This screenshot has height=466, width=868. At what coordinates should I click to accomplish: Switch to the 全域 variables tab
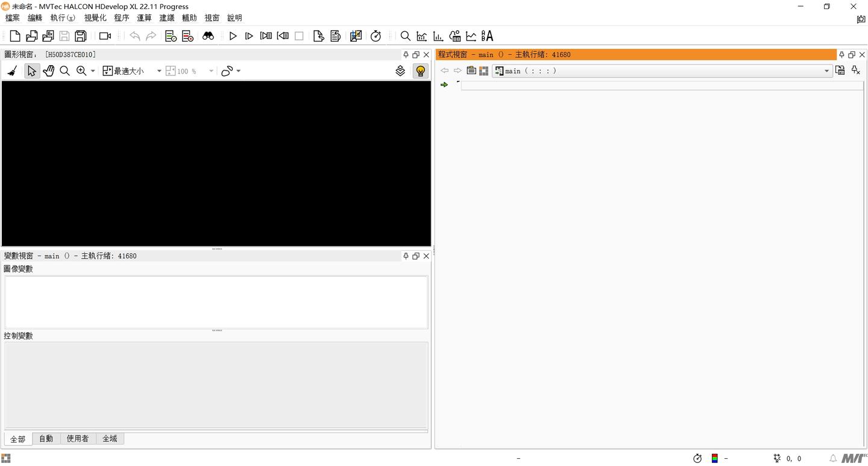110,439
